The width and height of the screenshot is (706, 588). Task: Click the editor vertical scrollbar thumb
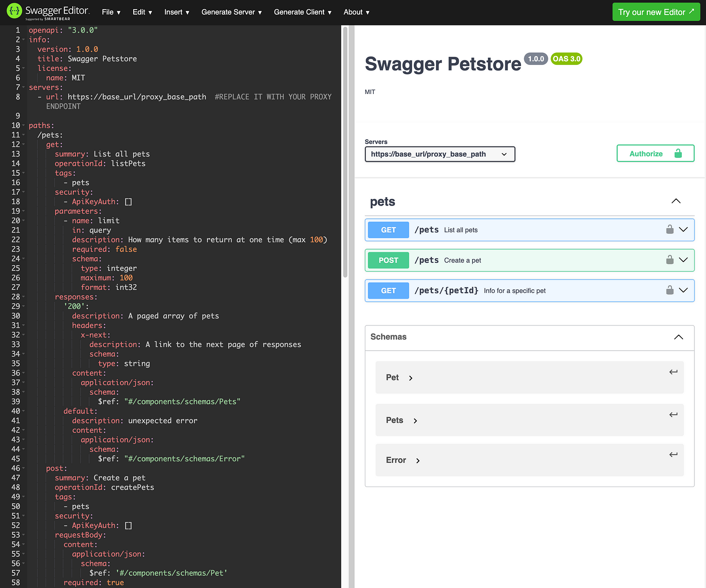click(345, 152)
